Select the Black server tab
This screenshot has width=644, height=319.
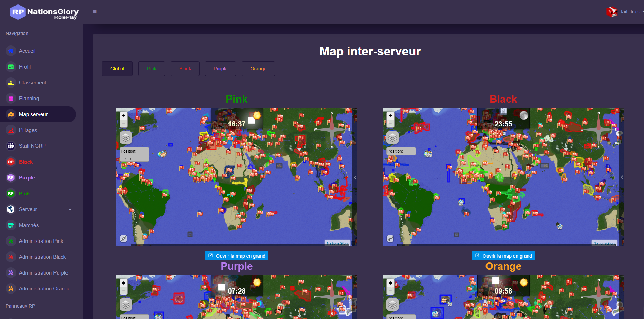pyautogui.click(x=185, y=69)
